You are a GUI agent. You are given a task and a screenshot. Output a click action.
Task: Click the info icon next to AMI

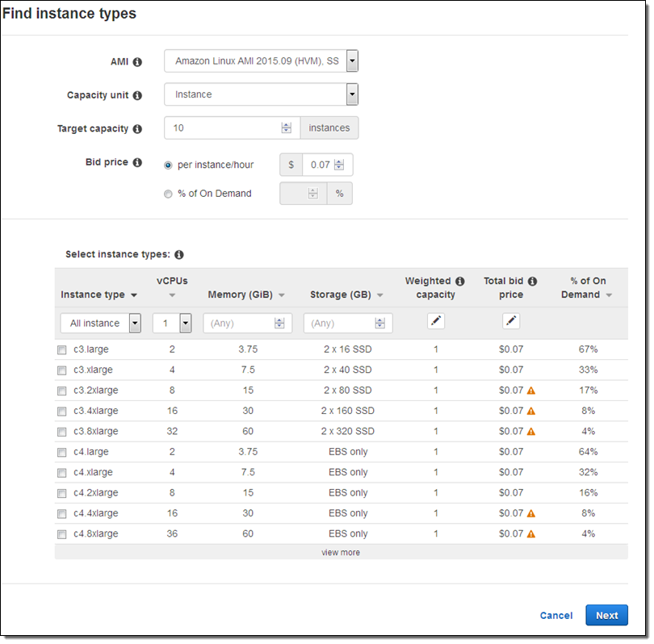[137, 62]
